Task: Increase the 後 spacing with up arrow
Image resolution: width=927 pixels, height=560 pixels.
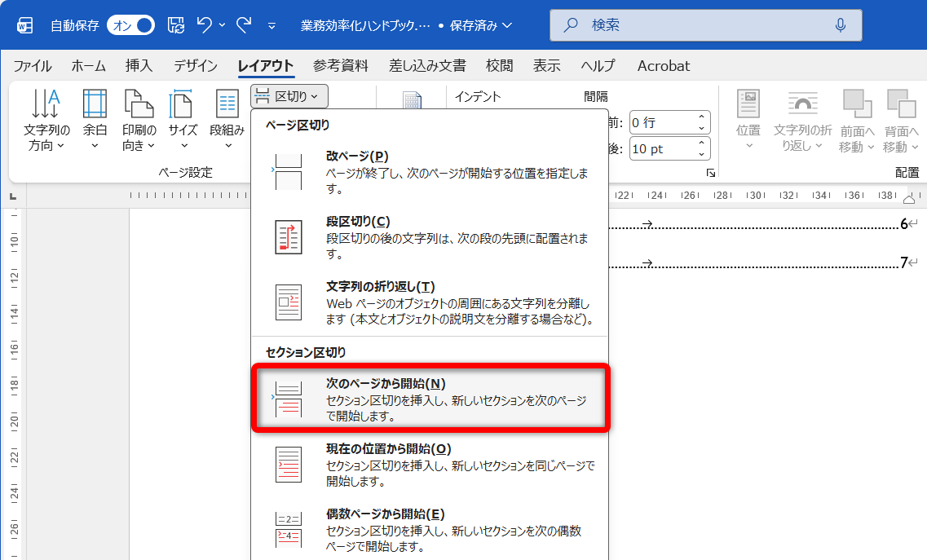Action: point(702,143)
